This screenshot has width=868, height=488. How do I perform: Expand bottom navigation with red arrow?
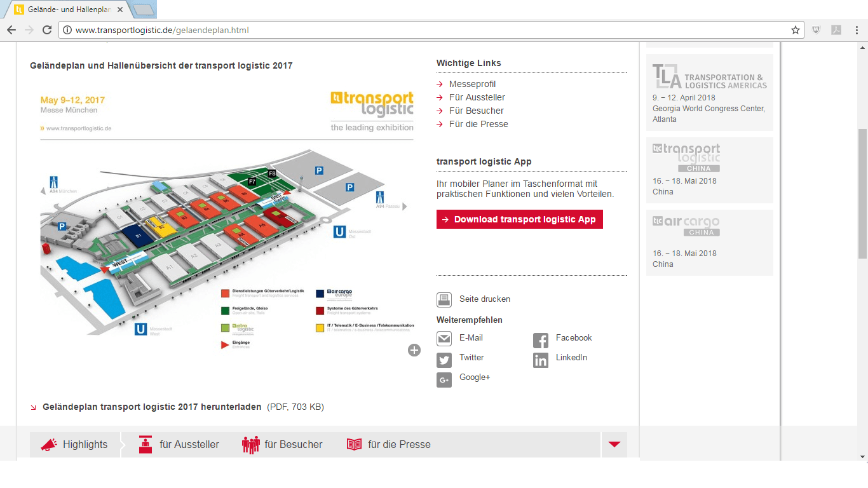click(x=614, y=445)
